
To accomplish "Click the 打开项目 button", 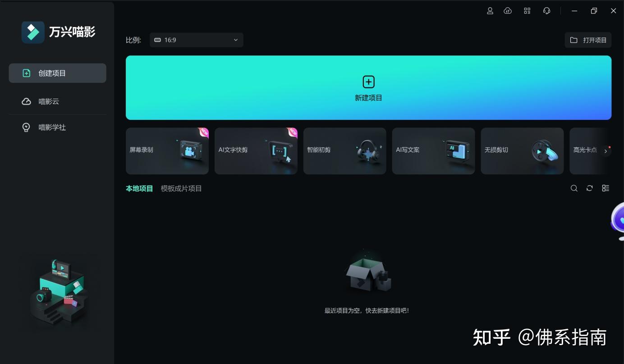I will pyautogui.click(x=588, y=40).
